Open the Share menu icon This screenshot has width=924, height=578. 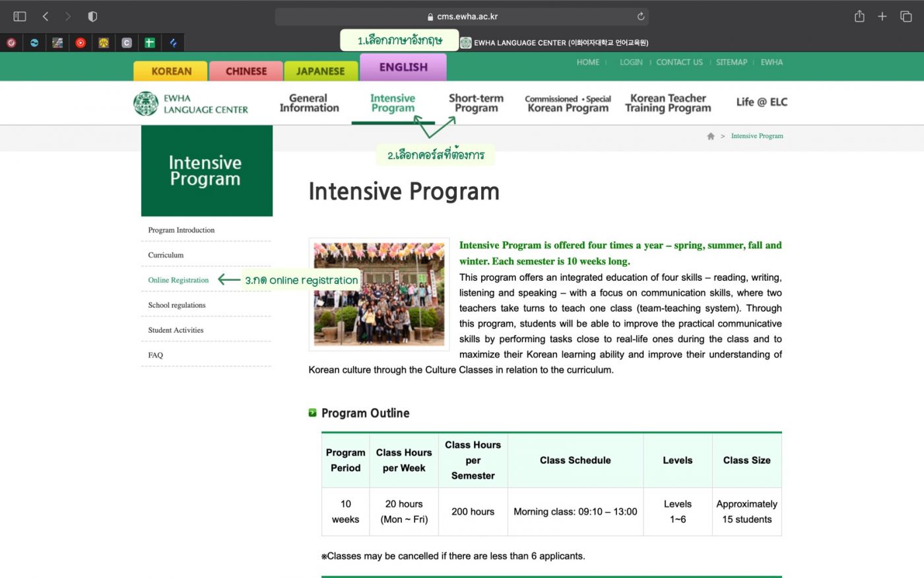[x=859, y=17]
